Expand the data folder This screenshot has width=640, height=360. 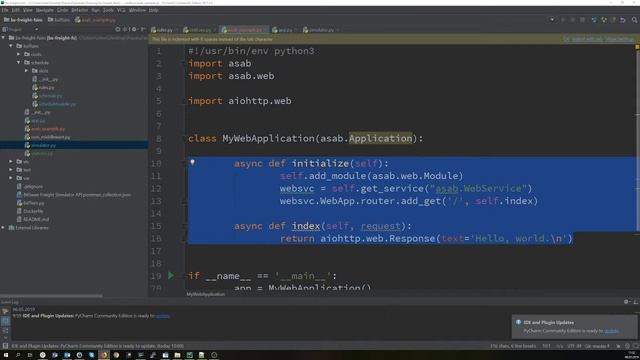coord(27,71)
